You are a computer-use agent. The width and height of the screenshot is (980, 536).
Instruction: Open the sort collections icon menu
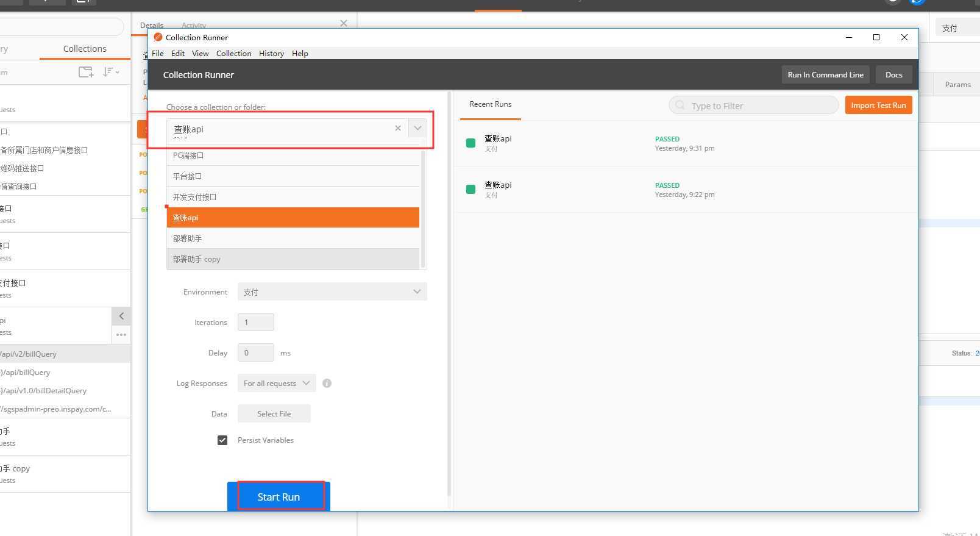click(x=110, y=72)
